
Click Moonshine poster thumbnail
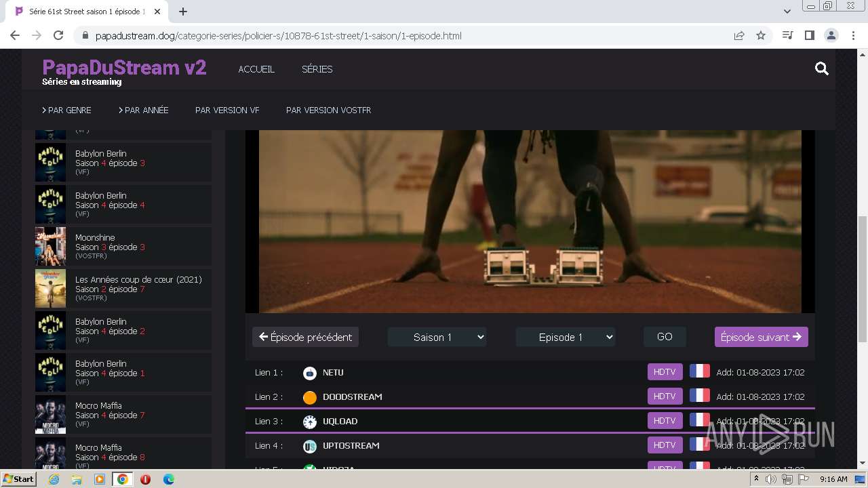point(51,247)
